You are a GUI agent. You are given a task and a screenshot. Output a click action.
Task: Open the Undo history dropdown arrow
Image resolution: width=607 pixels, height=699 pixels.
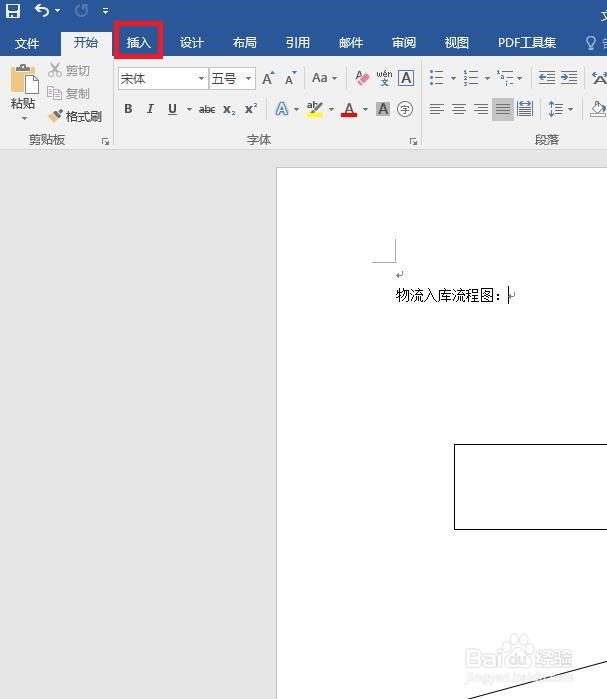[57, 11]
